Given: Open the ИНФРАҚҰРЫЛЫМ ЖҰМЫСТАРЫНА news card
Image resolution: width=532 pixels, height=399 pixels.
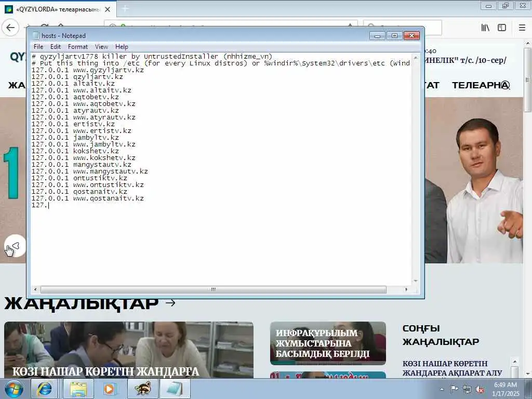Looking at the screenshot, I should click(328, 343).
